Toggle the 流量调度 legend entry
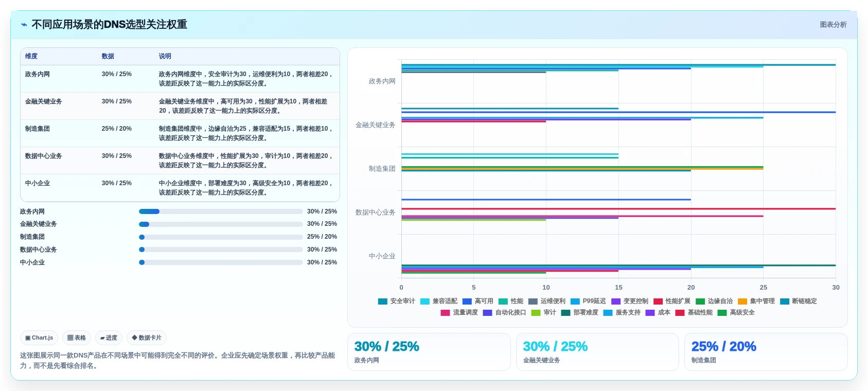The image size is (868, 391). click(x=459, y=313)
